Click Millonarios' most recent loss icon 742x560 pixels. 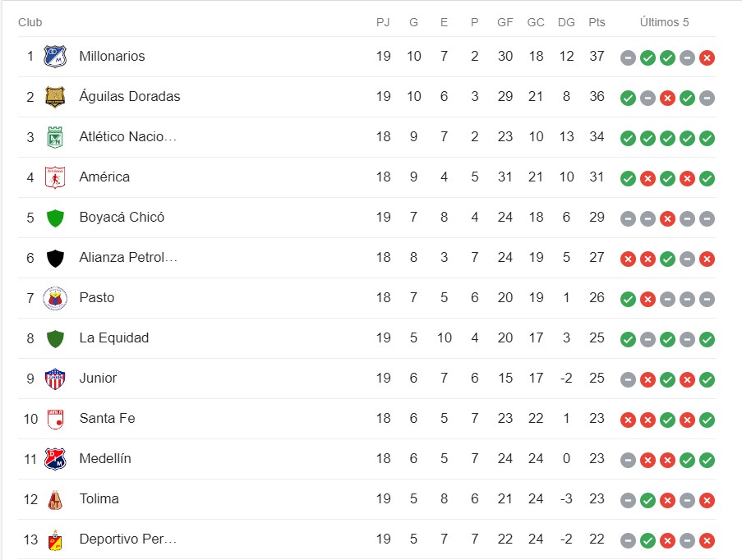coord(707,57)
